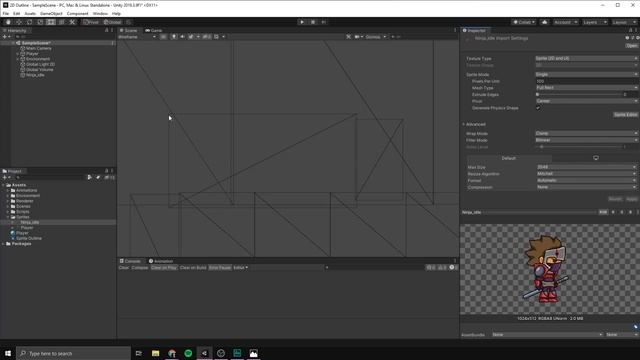
Task: Open the Wireframe draw mode dropdown
Action: (137, 37)
